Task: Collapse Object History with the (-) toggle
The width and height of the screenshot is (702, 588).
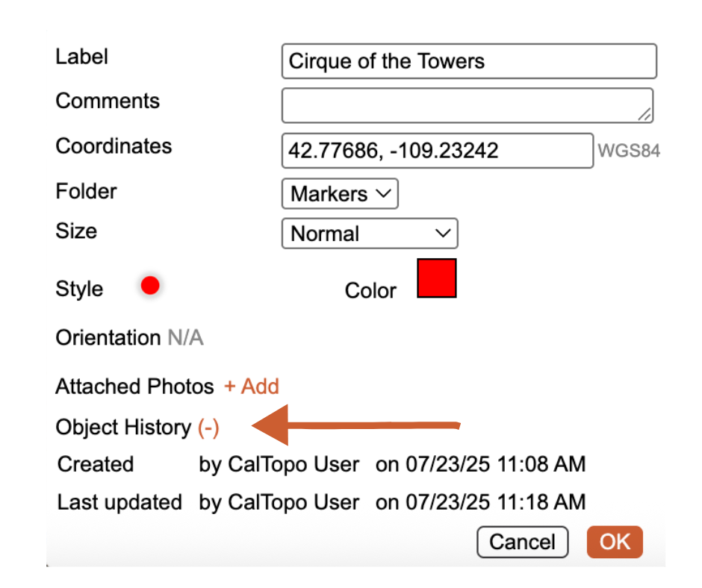Action: 208,428
